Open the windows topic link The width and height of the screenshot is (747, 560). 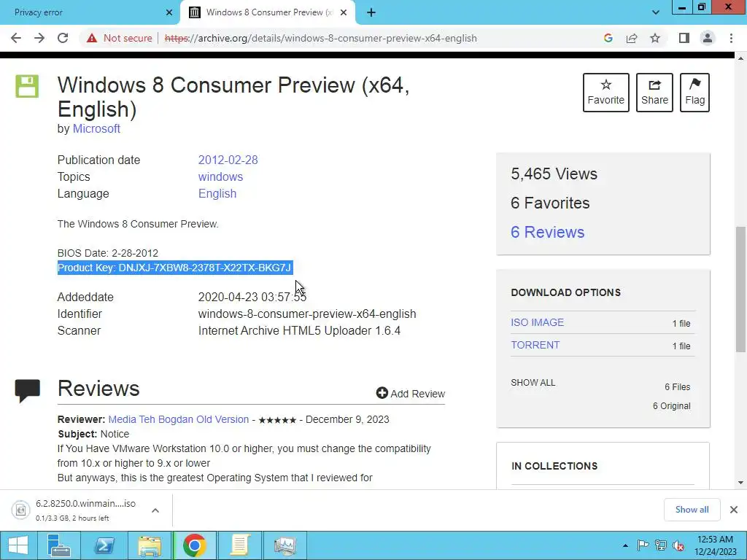click(220, 176)
